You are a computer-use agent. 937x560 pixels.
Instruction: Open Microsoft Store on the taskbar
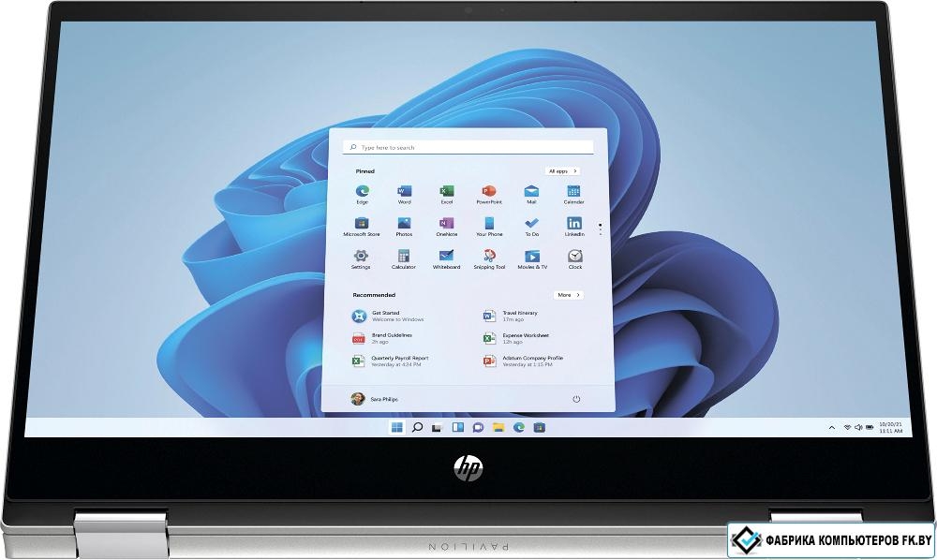click(539, 427)
